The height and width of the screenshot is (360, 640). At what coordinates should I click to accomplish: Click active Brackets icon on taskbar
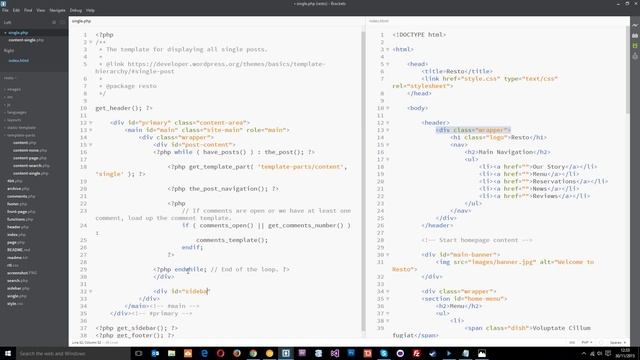pos(286,353)
